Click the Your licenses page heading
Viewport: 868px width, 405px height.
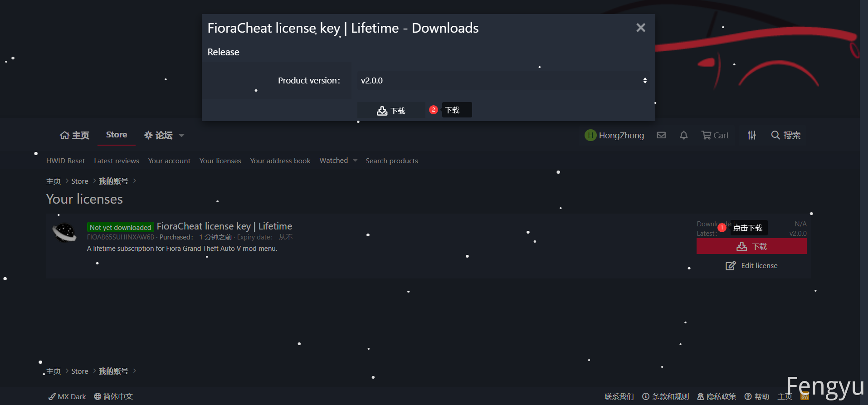84,199
